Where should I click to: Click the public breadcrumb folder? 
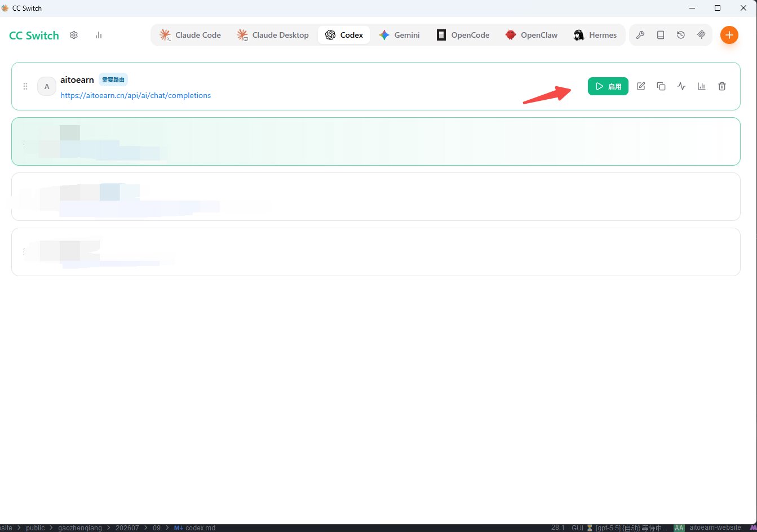pos(35,528)
